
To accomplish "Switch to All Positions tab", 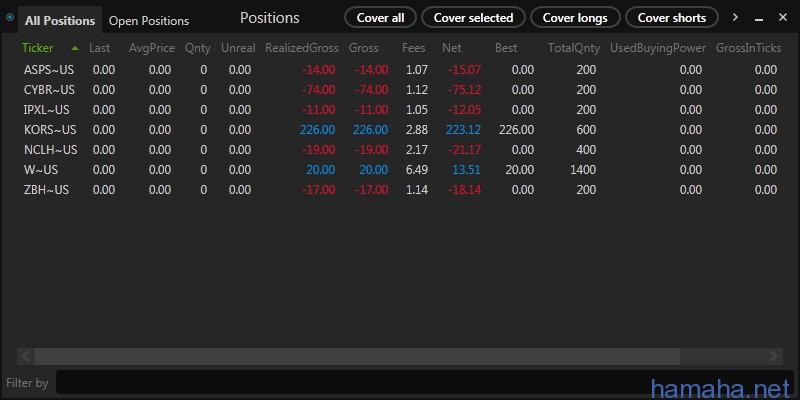I will [x=60, y=20].
